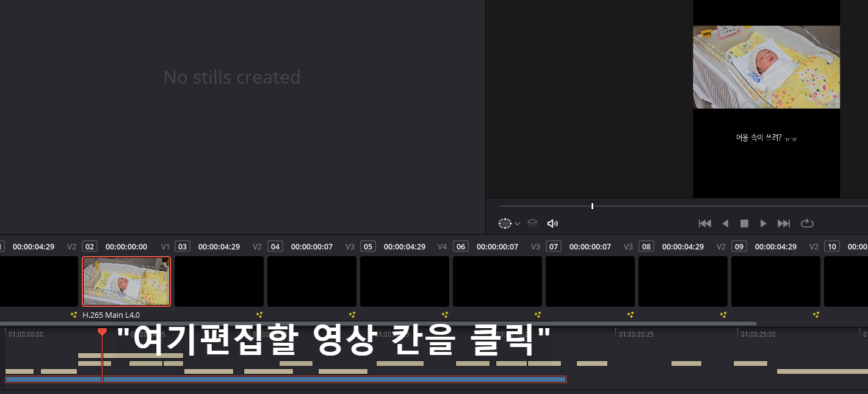Click the clip number badge 10
The image size is (868, 394).
pyautogui.click(x=832, y=246)
